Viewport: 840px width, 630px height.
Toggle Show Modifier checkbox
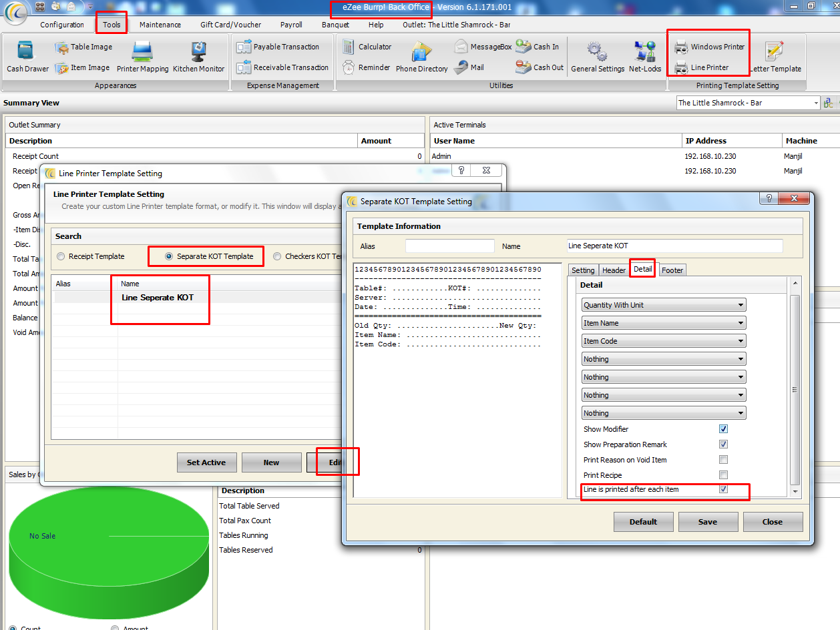[723, 429]
